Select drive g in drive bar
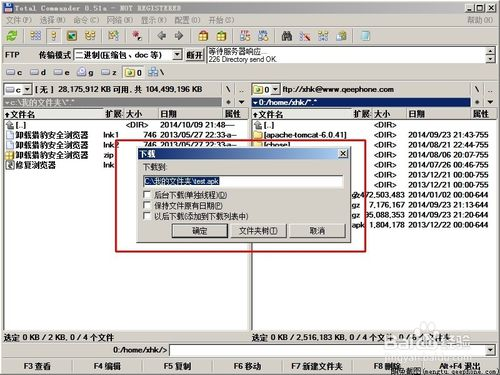 point(85,72)
